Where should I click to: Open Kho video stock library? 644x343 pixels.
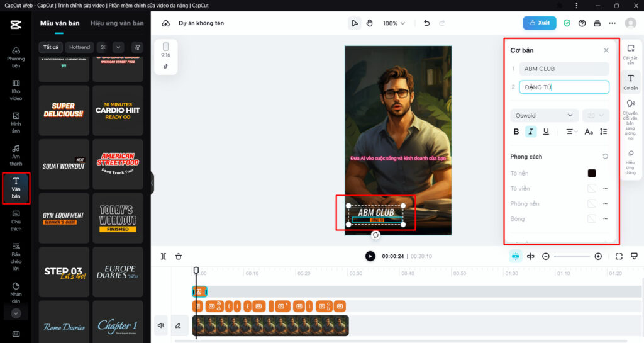coord(16,91)
